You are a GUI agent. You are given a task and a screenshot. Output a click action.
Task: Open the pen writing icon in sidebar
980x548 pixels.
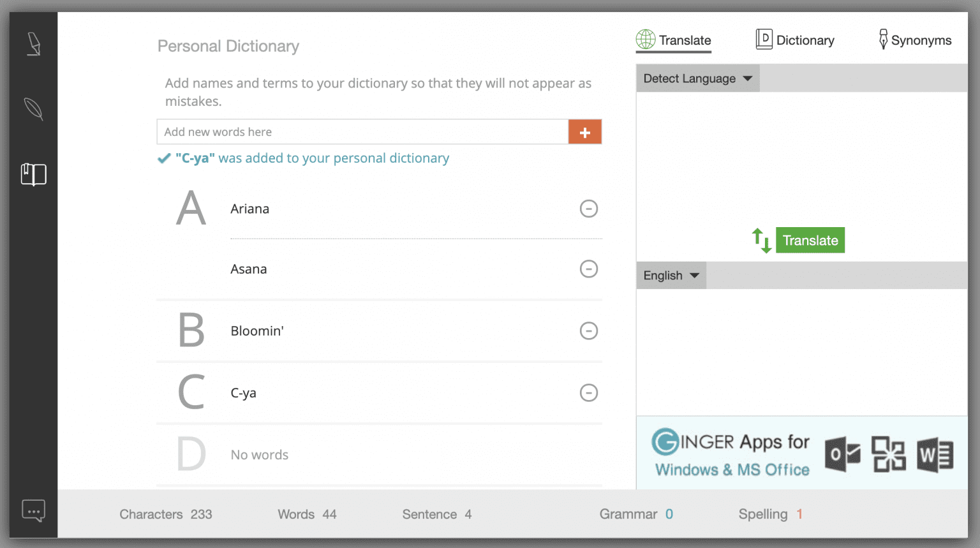click(x=34, y=44)
